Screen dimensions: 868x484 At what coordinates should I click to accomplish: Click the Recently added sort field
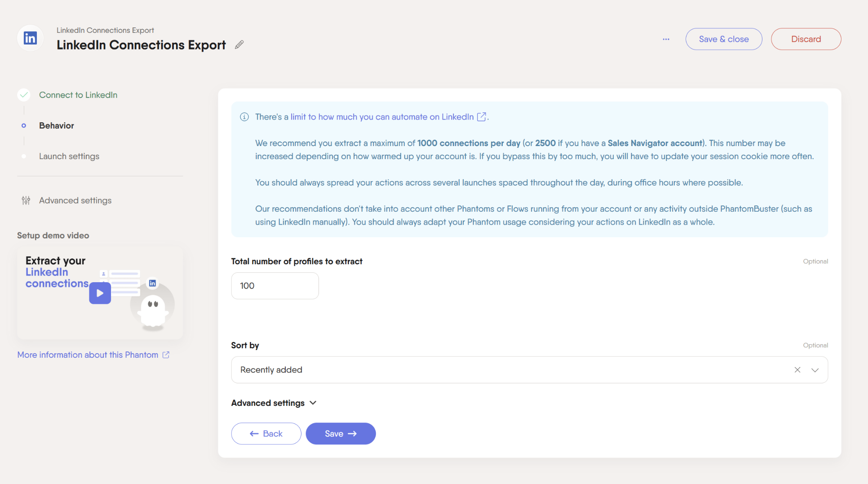tap(530, 370)
